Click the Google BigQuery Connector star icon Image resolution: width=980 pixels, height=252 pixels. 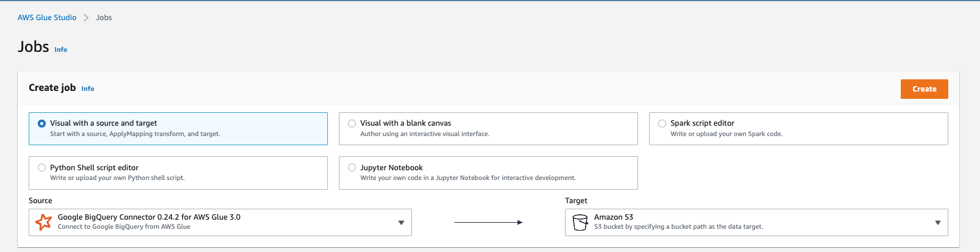pyautogui.click(x=43, y=222)
